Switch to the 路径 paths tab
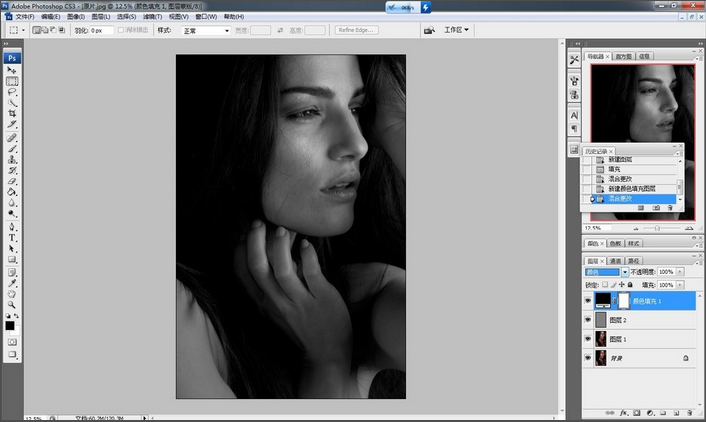Viewport: 706px width, 422px height. [x=634, y=261]
